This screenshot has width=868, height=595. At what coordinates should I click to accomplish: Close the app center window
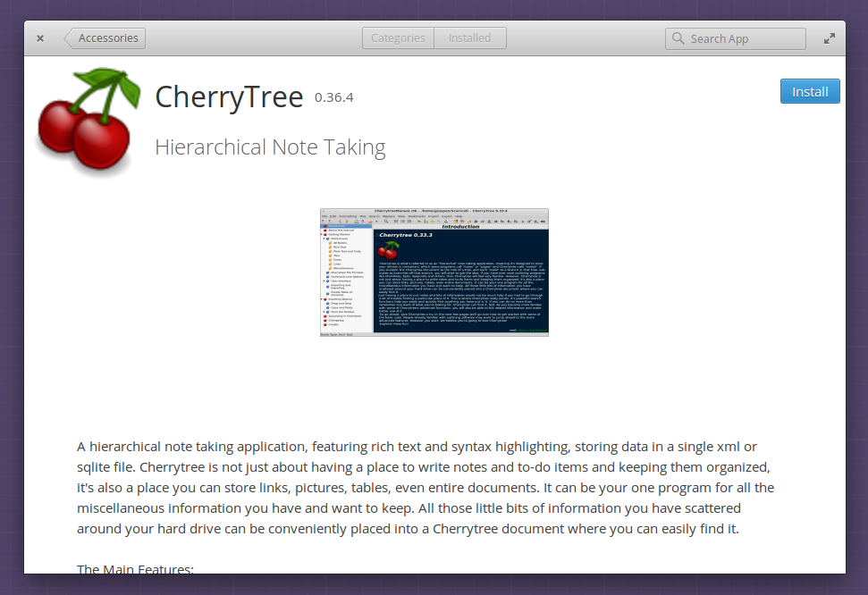(x=40, y=38)
